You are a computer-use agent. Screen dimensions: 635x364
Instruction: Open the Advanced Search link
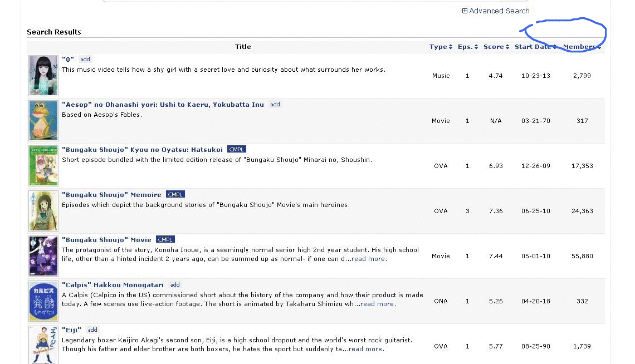[499, 11]
